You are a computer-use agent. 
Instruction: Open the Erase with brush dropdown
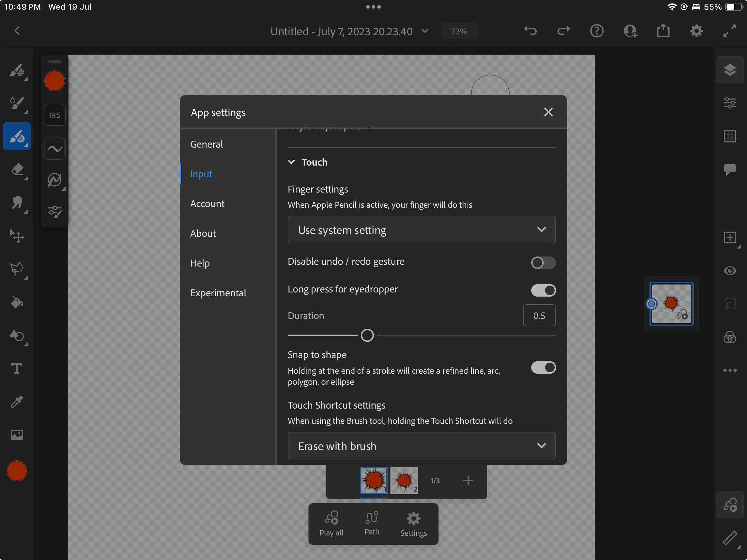pos(422,446)
